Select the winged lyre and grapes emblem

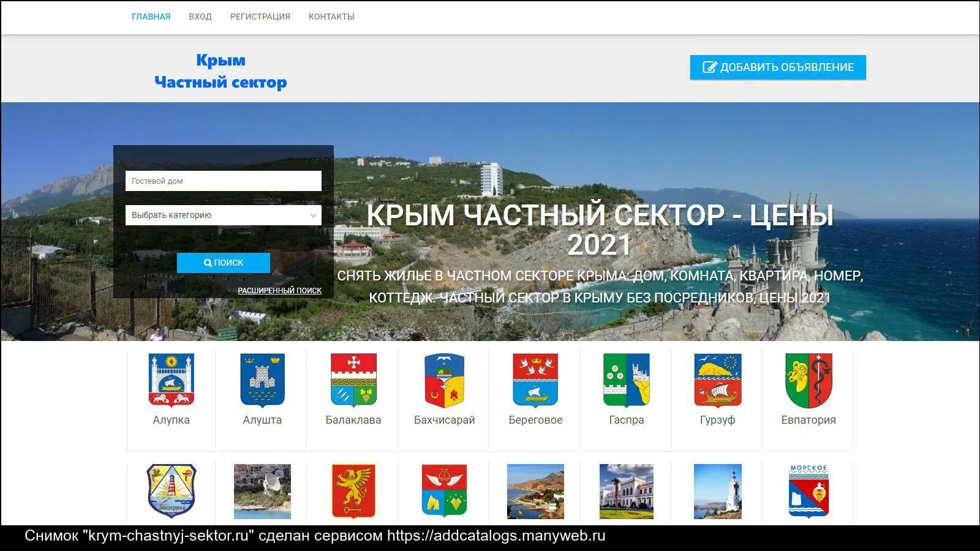tap(444, 491)
